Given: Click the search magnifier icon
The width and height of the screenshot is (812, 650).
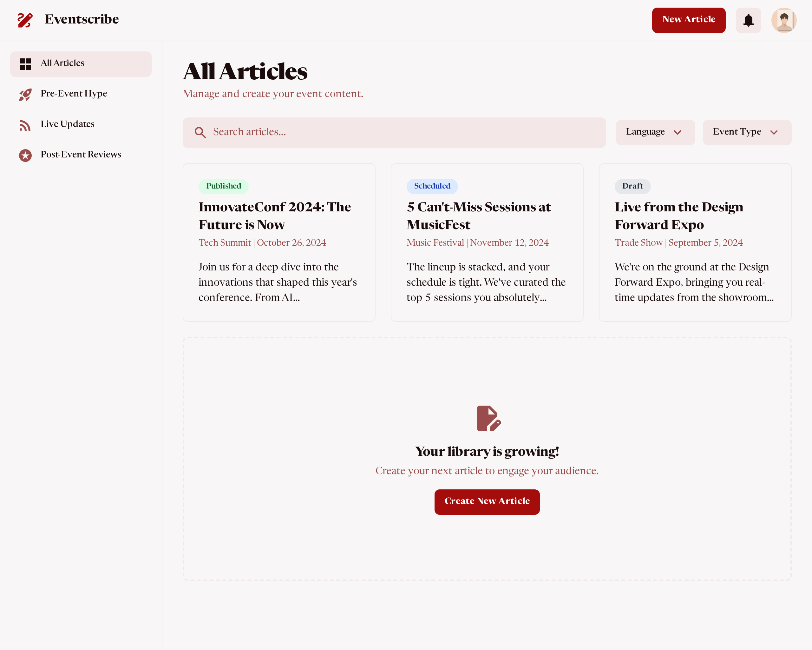Looking at the screenshot, I should tap(200, 132).
